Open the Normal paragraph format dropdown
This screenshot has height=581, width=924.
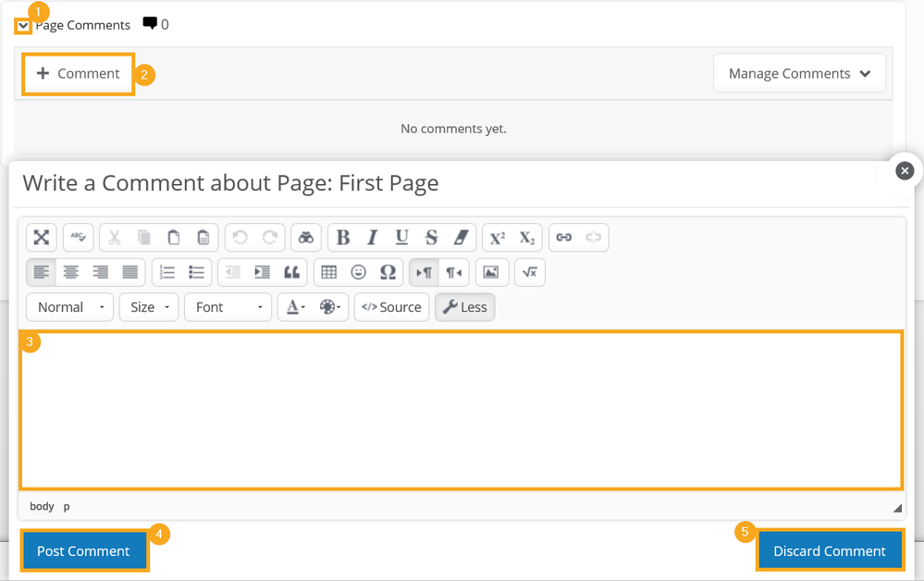[x=69, y=307]
